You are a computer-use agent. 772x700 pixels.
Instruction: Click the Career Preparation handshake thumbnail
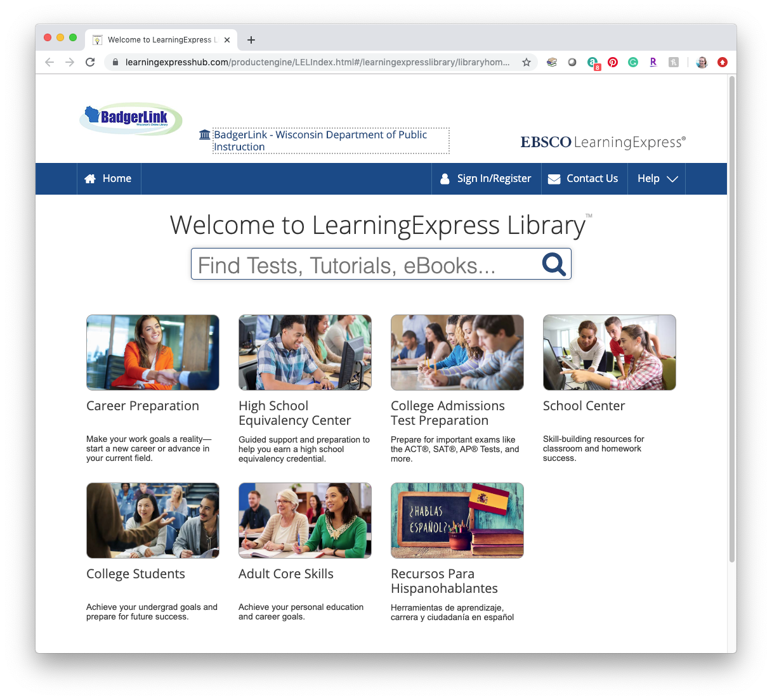(153, 353)
